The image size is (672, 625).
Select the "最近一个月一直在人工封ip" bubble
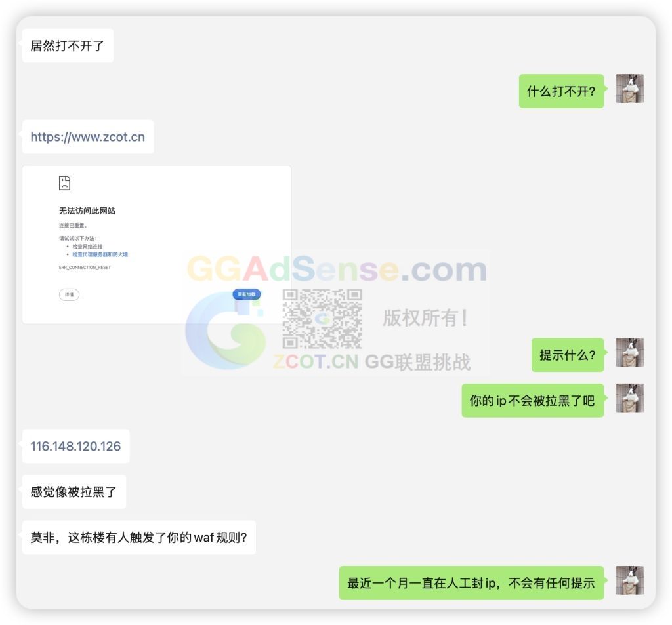point(471,583)
